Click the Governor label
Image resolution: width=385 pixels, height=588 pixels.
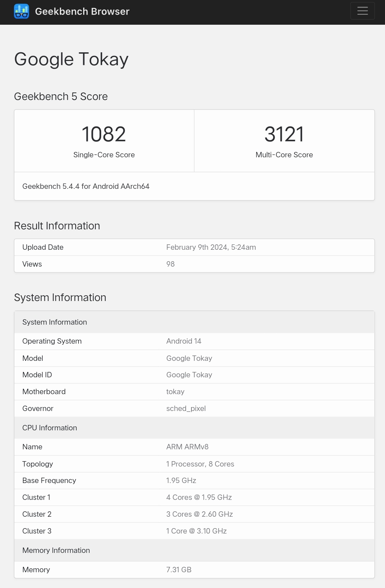(38, 408)
